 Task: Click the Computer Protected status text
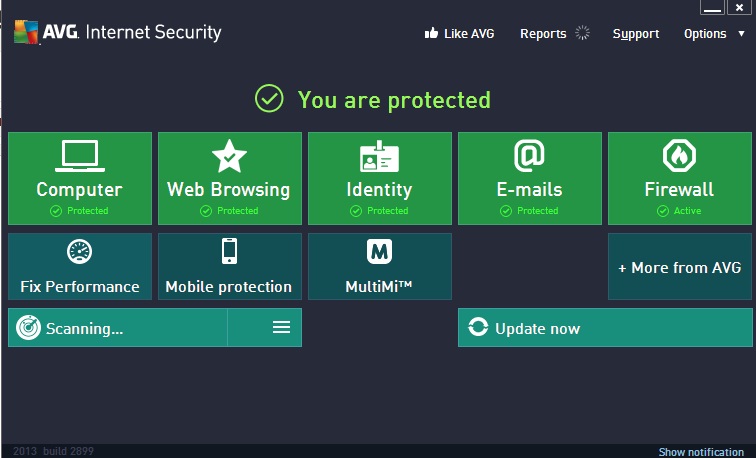(88, 211)
